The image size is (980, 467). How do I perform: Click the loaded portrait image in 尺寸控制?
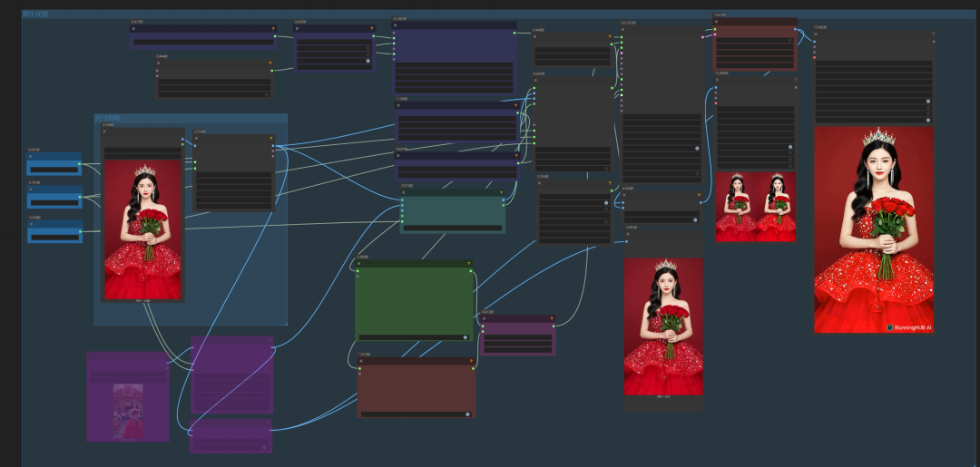142,229
